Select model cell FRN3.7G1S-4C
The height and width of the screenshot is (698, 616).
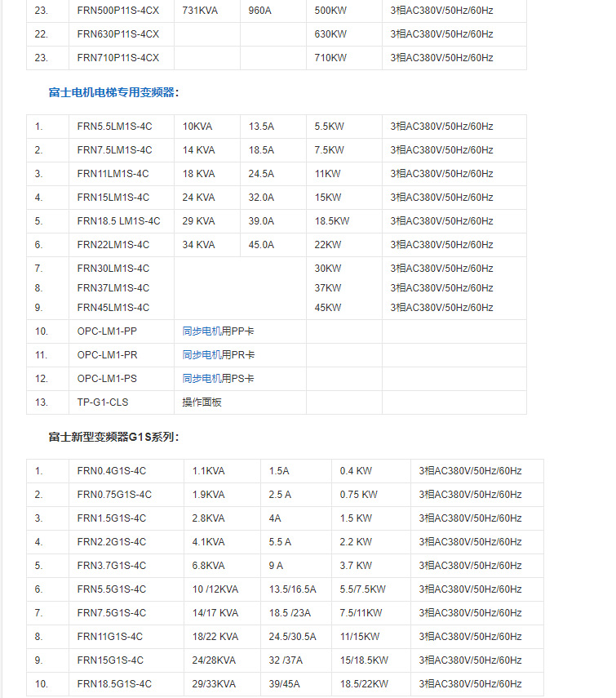pos(126,566)
